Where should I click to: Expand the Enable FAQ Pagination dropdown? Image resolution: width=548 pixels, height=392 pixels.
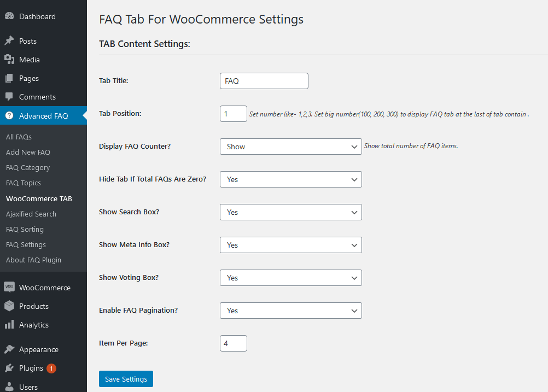point(291,311)
